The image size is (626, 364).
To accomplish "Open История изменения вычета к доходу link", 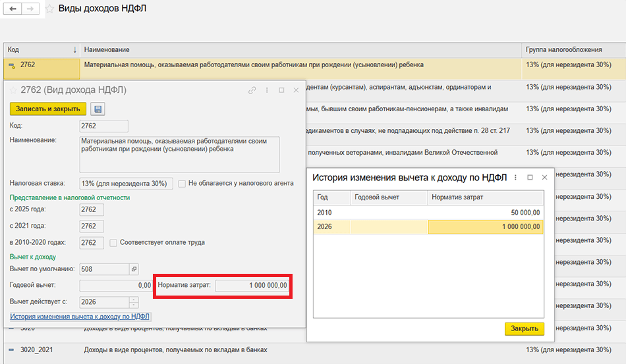I will (x=80, y=317).
